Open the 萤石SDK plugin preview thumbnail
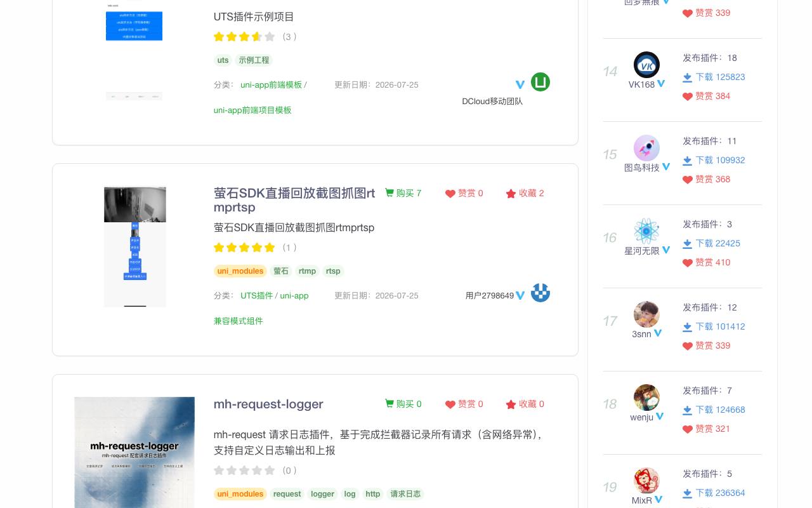Screen dimensions: 812x508 click(135, 247)
